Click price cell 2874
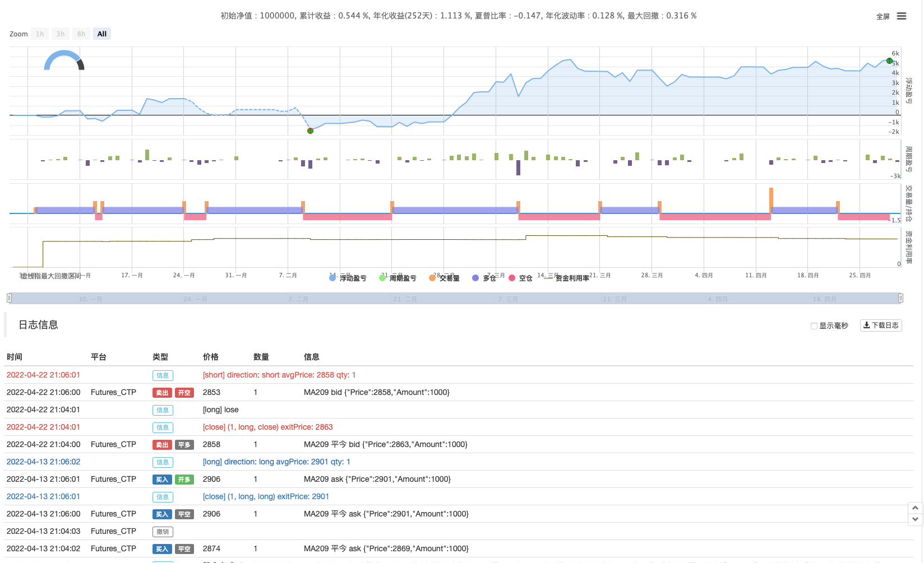 click(211, 548)
